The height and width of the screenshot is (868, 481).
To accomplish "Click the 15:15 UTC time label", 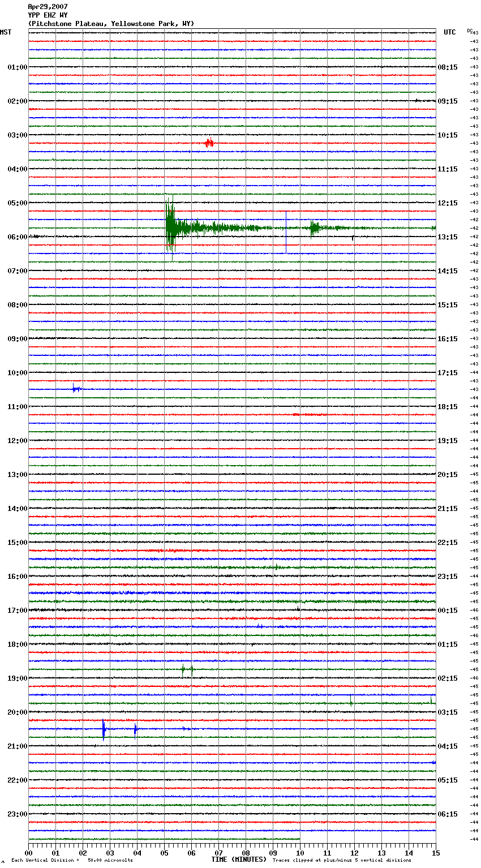I will pyautogui.click(x=448, y=305).
